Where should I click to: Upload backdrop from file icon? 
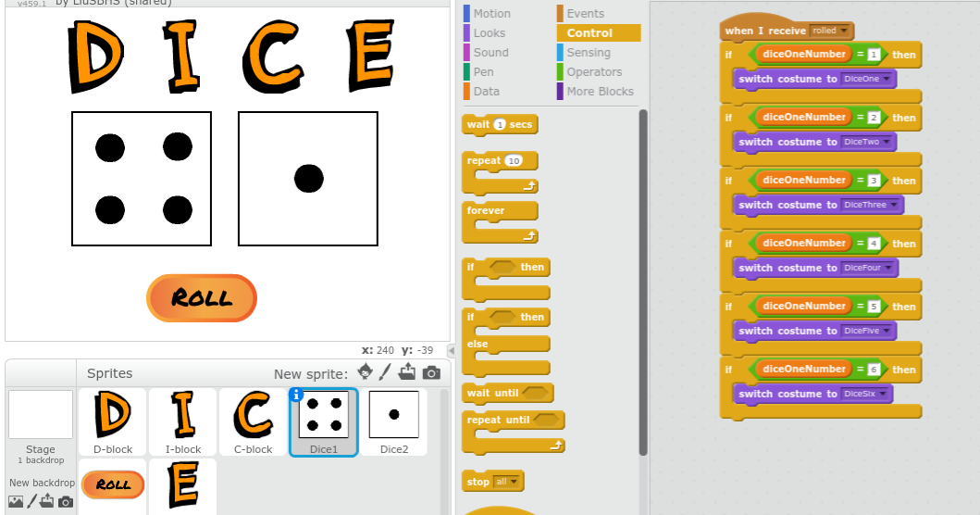pyautogui.click(x=47, y=501)
